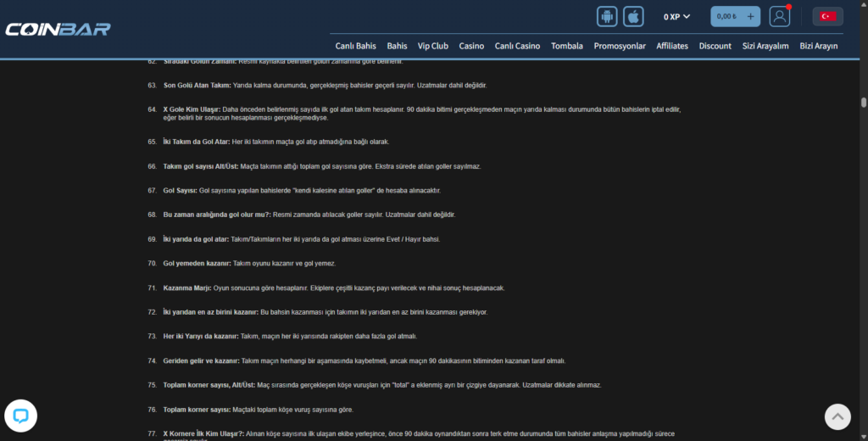Go to the Bahis section

[x=397, y=46]
